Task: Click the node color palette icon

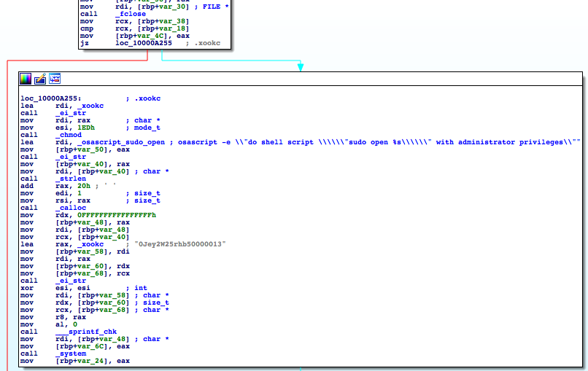Action: tap(26, 79)
